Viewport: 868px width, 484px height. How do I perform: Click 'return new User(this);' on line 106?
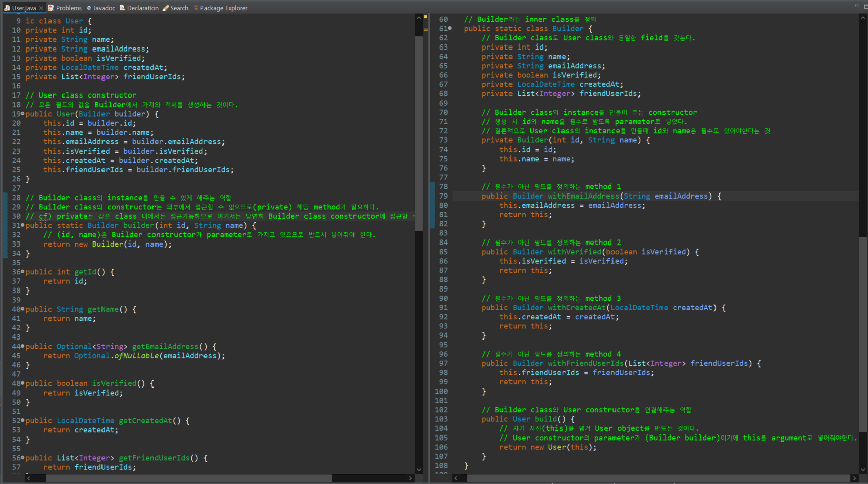pos(548,447)
